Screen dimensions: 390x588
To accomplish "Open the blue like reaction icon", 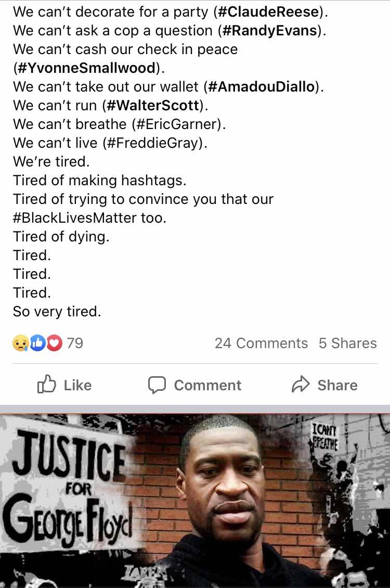I will (37, 343).
